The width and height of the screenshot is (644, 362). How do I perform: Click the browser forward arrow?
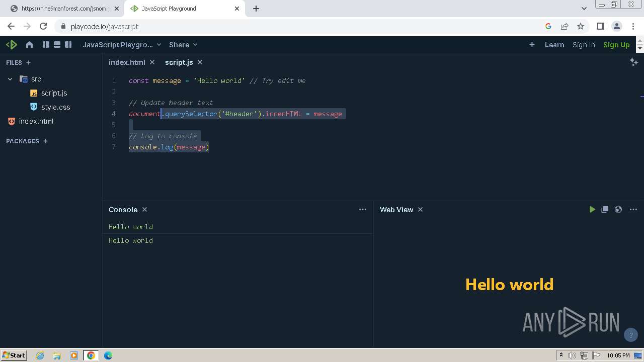tap(27, 26)
